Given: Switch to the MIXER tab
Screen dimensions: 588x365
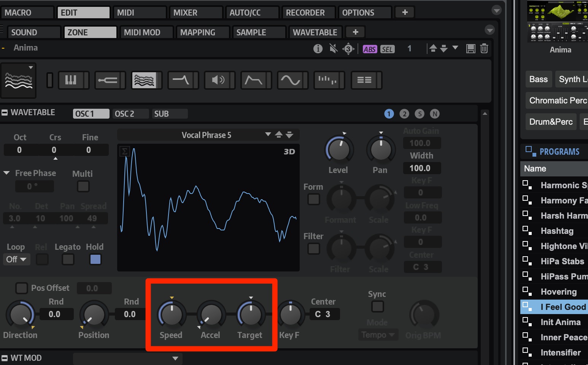Looking at the screenshot, I should click(196, 13).
